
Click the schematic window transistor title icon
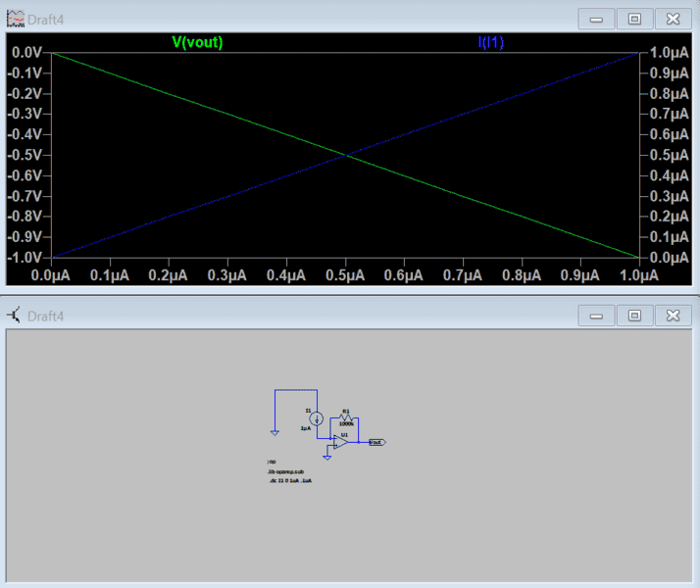(15, 316)
